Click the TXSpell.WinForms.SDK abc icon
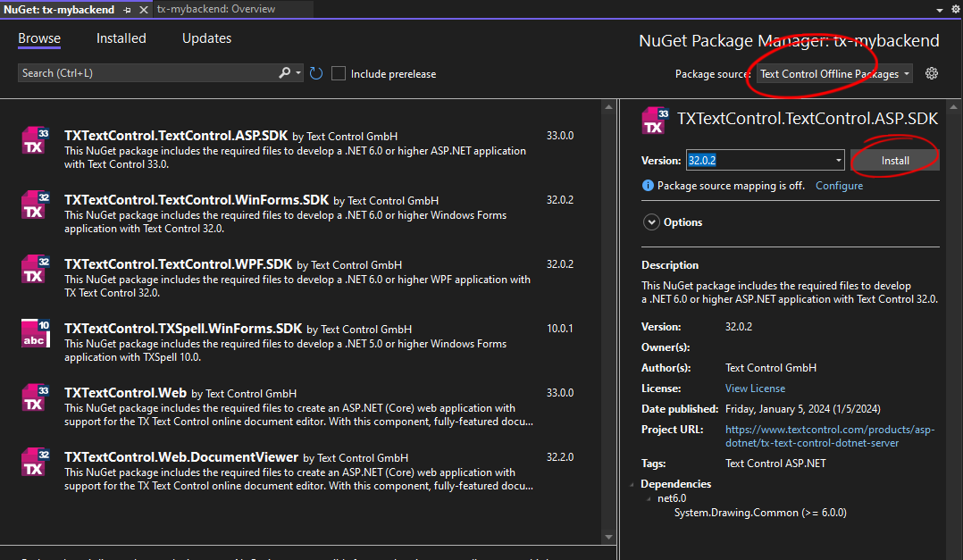Image resolution: width=963 pixels, height=560 pixels. pyautogui.click(x=36, y=333)
